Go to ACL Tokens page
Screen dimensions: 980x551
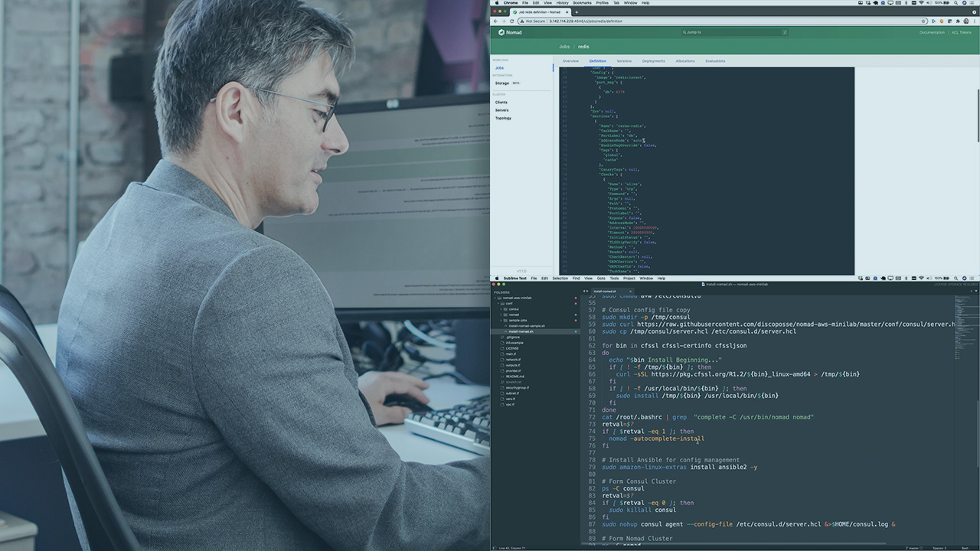963,32
